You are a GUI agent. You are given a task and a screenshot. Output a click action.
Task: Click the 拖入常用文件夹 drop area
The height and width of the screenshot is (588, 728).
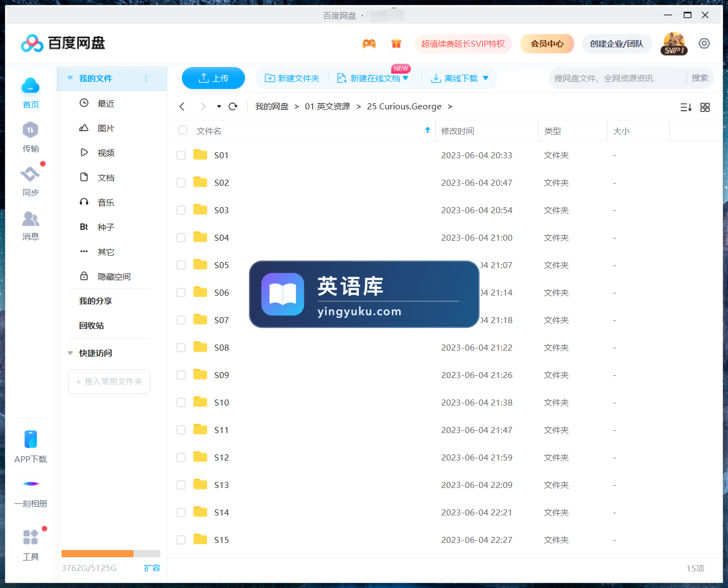(x=109, y=381)
